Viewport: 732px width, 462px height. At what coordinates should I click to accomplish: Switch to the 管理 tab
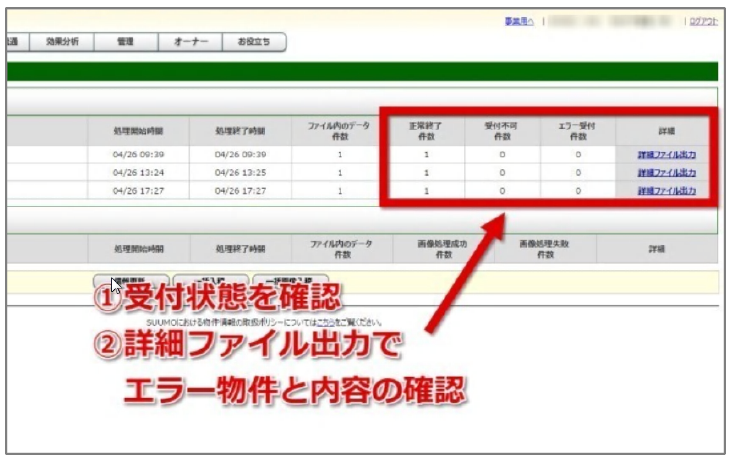(126, 42)
